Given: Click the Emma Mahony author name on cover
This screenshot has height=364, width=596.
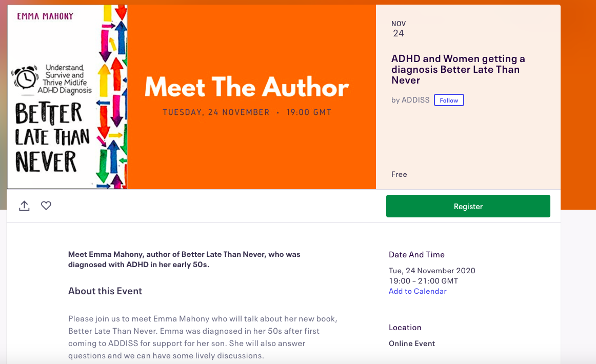Looking at the screenshot, I should (x=45, y=16).
